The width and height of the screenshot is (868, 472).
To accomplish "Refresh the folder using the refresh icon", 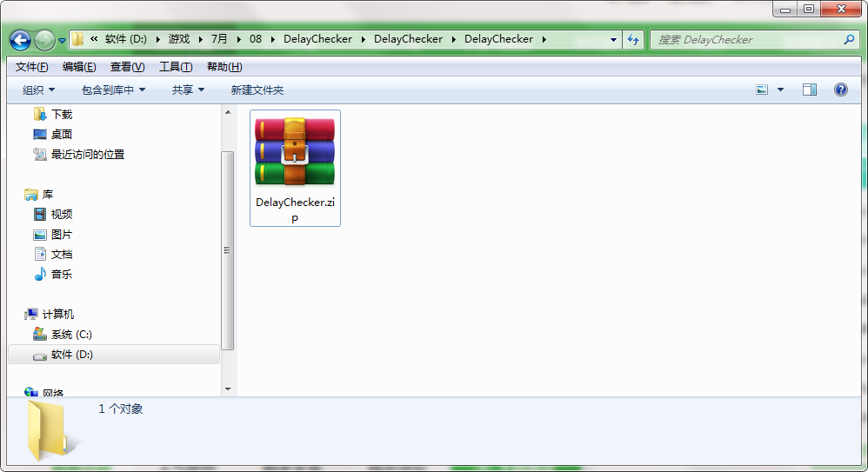I will coord(633,39).
